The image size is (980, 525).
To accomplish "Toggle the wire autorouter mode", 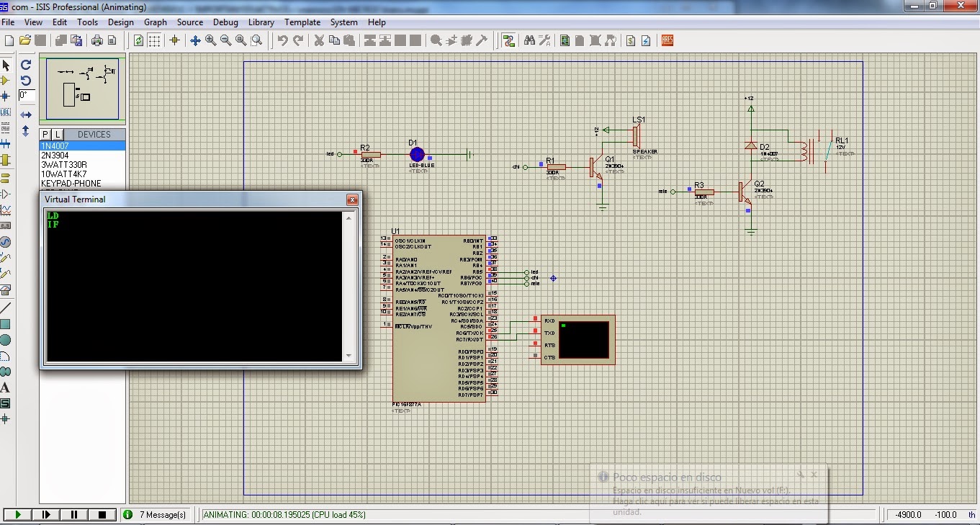I will pyautogui.click(x=508, y=41).
